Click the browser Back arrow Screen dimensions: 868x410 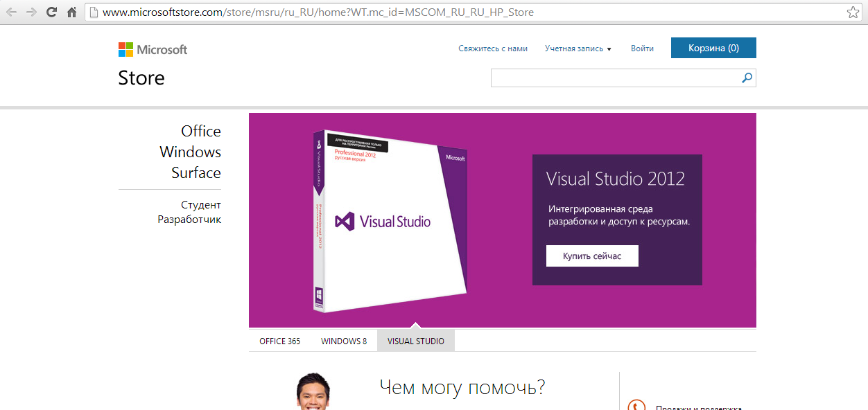point(12,12)
